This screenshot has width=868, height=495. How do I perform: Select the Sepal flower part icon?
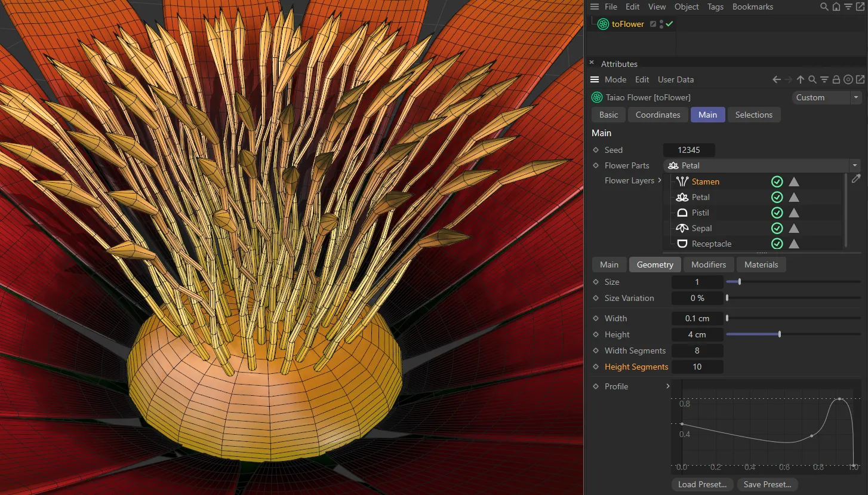(681, 227)
